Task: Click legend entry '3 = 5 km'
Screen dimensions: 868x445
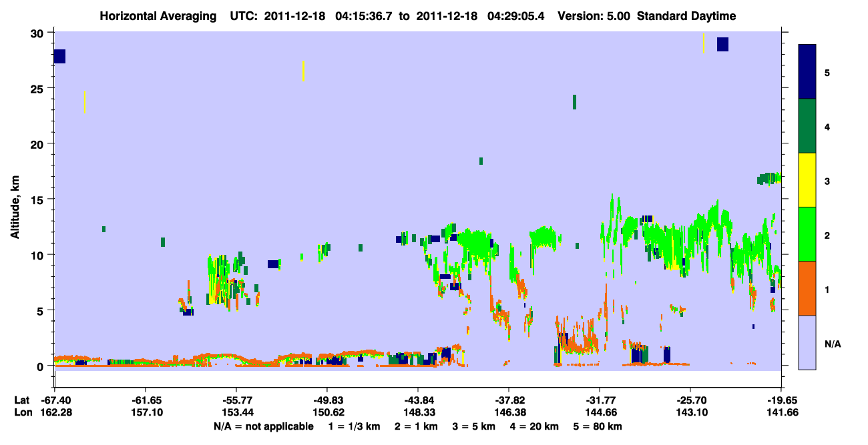Action: click(474, 426)
